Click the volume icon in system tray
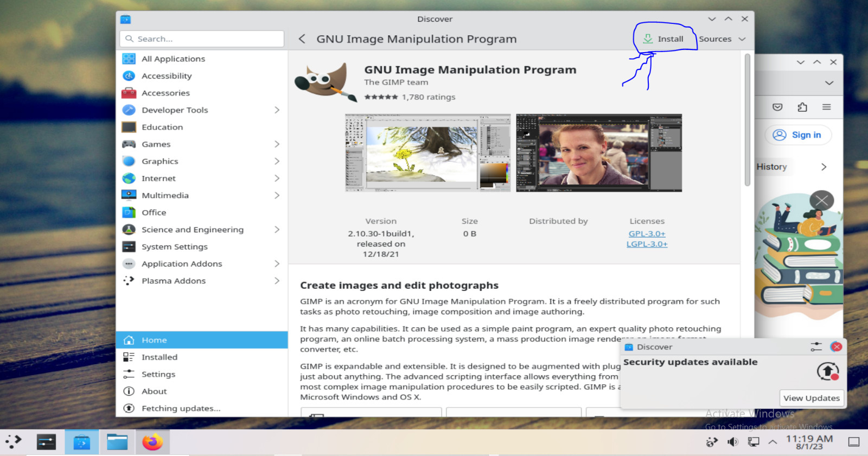Screen dimensions: 868x456 pyautogui.click(x=733, y=442)
